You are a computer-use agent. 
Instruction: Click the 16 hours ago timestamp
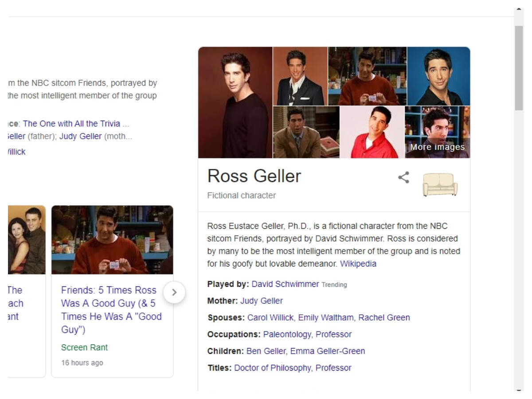point(82,363)
